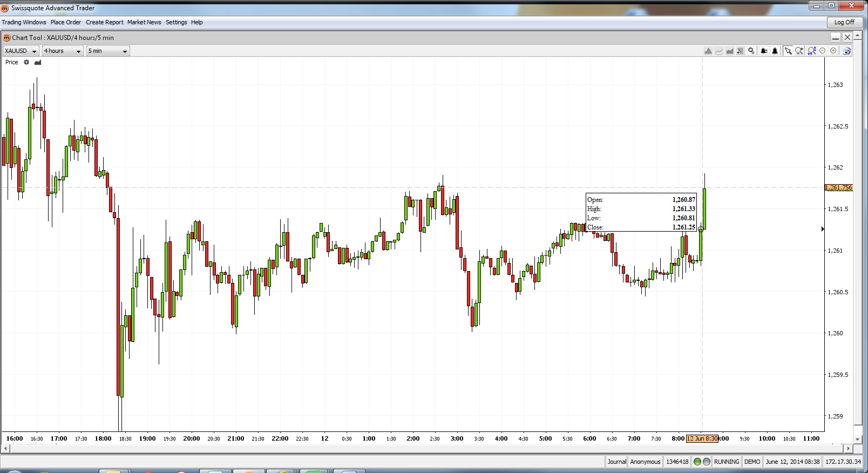Click the Log Off button

[844, 22]
